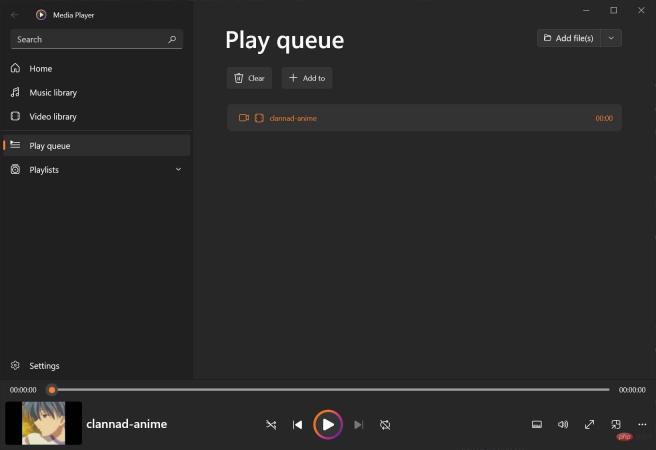
Task: Click the Add file(s) button
Action: (x=569, y=38)
